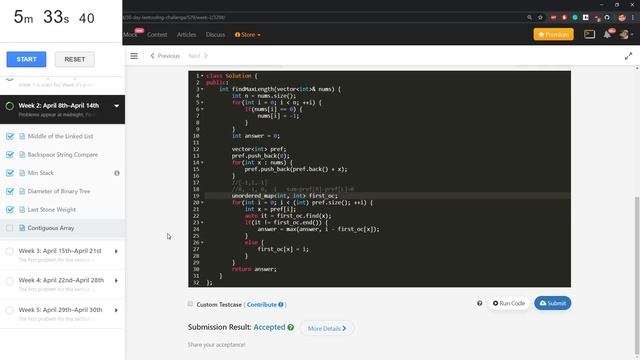Open the Articles menu item
Image resolution: width=640 pixels, height=360 pixels.
[x=186, y=35]
